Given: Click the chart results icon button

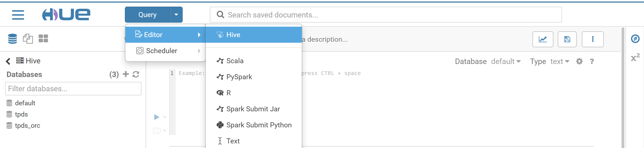Looking at the screenshot, I should [542, 39].
